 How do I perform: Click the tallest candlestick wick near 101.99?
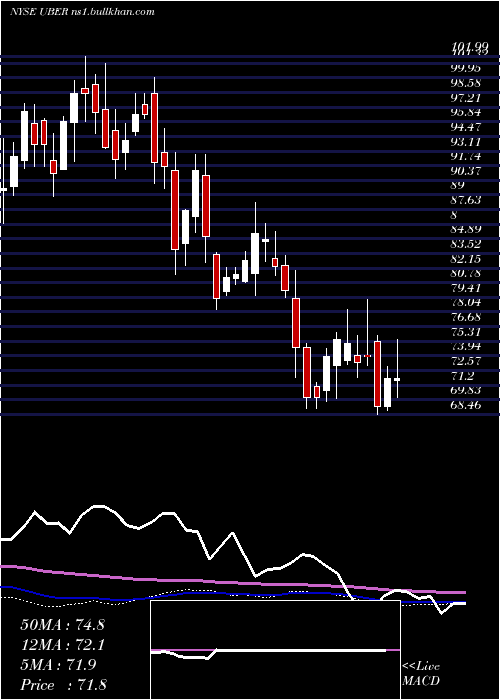85,89
